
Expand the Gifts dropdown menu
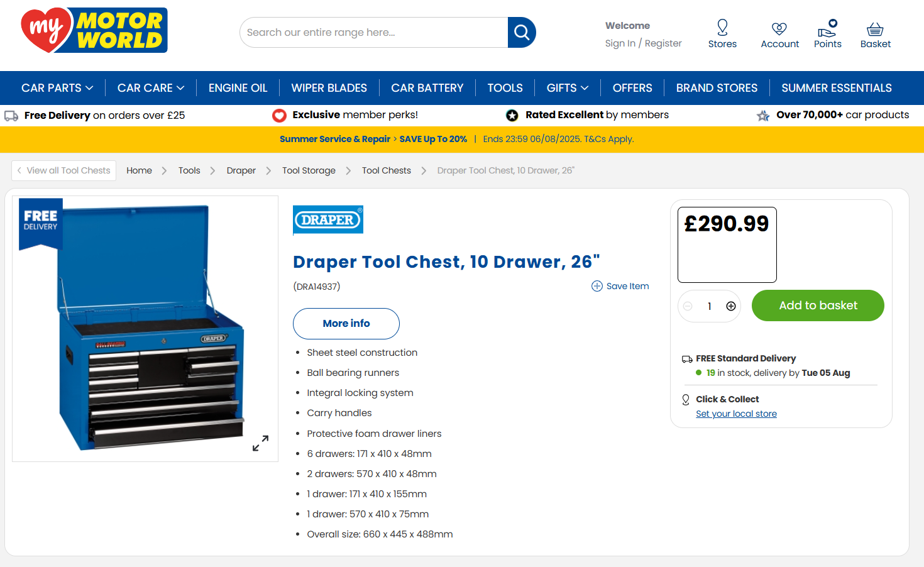click(x=567, y=88)
